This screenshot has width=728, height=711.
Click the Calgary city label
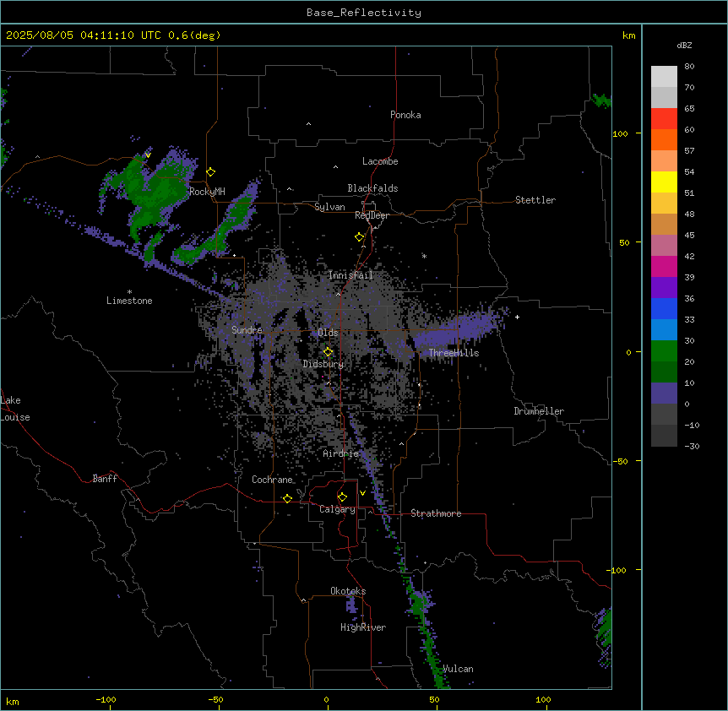pyautogui.click(x=337, y=509)
